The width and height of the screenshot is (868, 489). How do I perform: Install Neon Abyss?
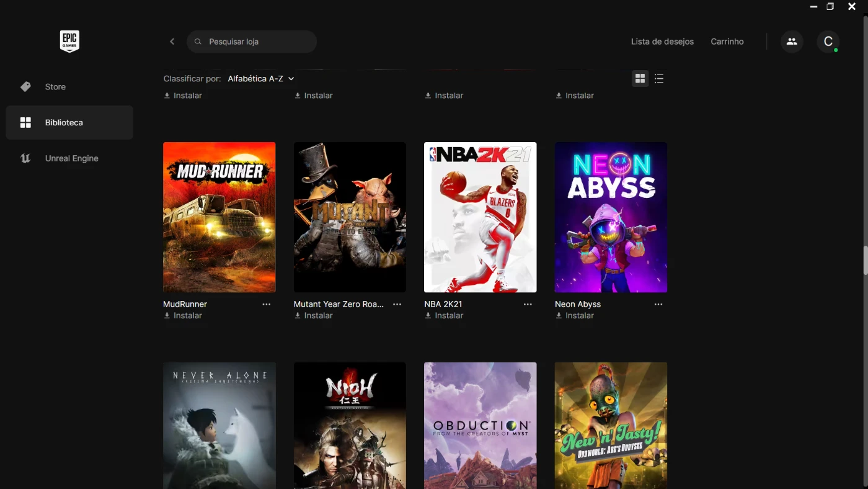click(x=575, y=316)
